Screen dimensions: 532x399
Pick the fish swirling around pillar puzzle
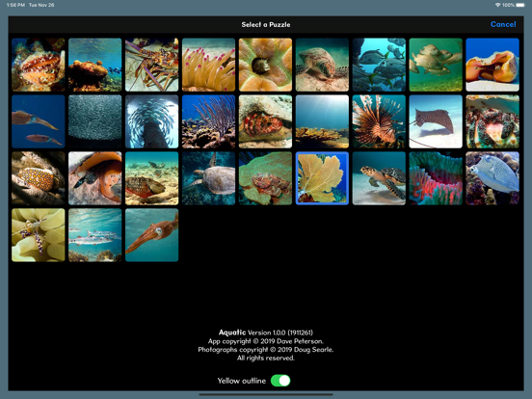click(151, 121)
